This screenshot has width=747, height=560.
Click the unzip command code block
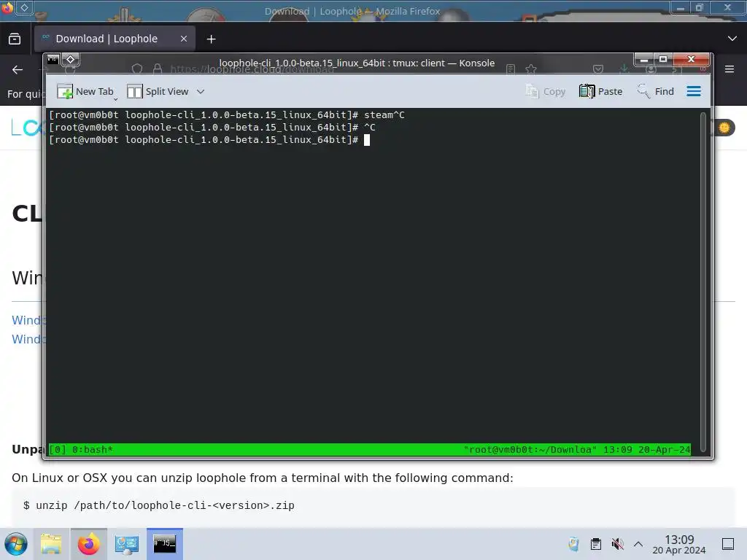373,506
